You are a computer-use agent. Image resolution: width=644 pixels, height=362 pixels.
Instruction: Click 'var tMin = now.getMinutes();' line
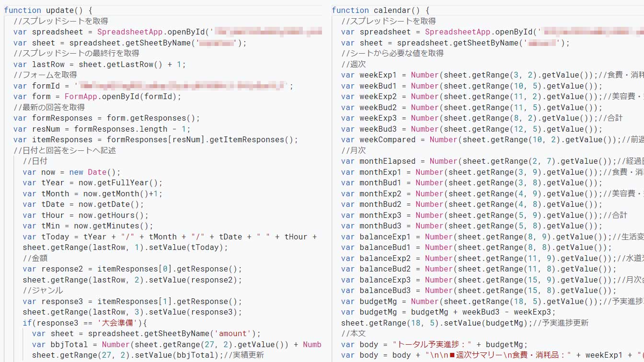88,226
